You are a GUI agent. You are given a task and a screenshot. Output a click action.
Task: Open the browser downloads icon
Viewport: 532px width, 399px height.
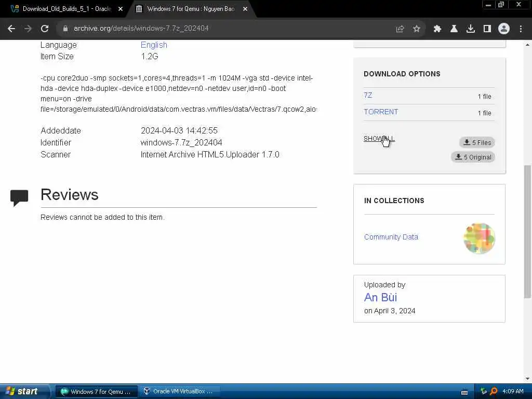471,29
